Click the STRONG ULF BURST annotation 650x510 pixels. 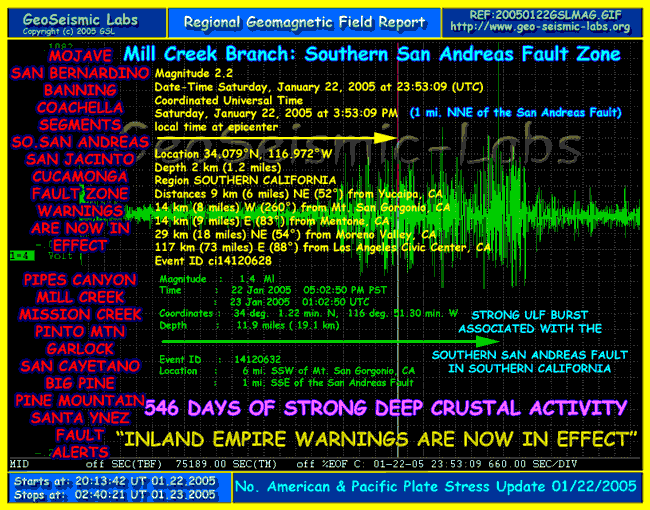(x=530, y=322)
